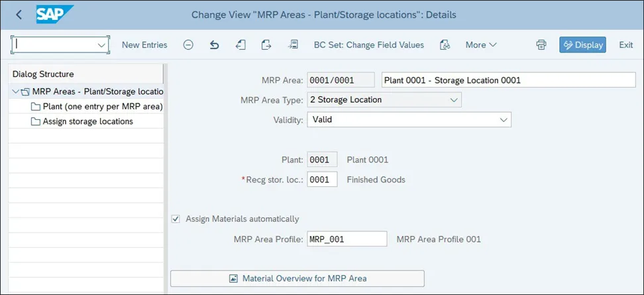Open the More menu
This screenshot has height=295, width=644.
[x=480, y=45]
